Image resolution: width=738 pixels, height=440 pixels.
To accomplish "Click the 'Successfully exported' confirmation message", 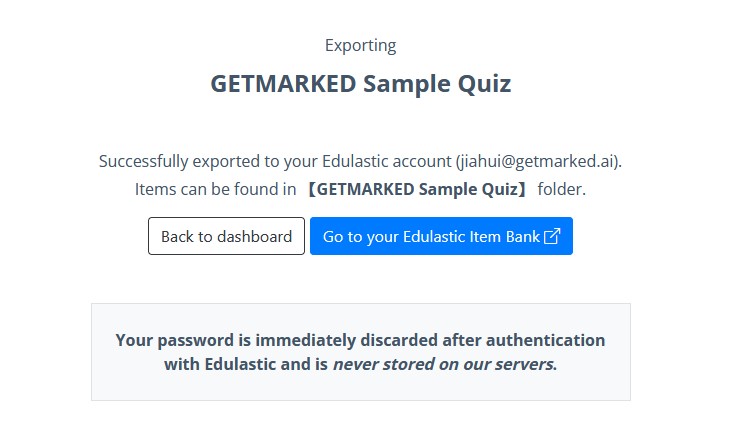I will pos(361,161).
